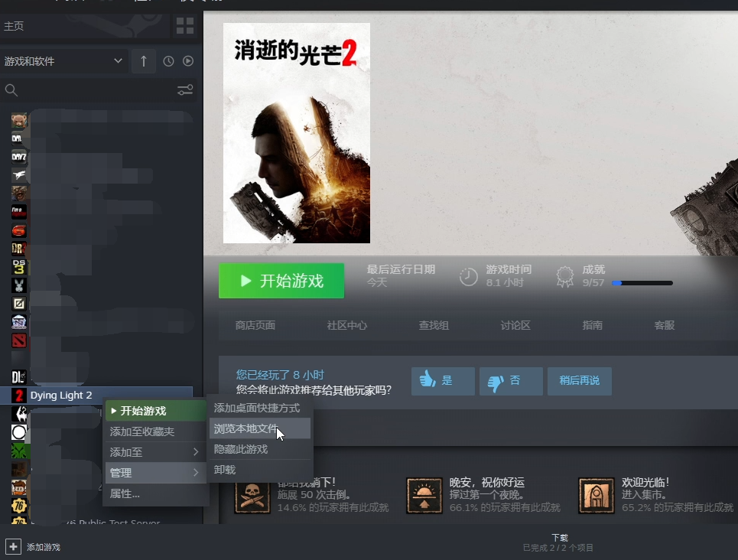Image resolution: width=738 pixels, height=560 pixels.
Task: Click the 添加游戏 link
Action: (x=44, y=547)
